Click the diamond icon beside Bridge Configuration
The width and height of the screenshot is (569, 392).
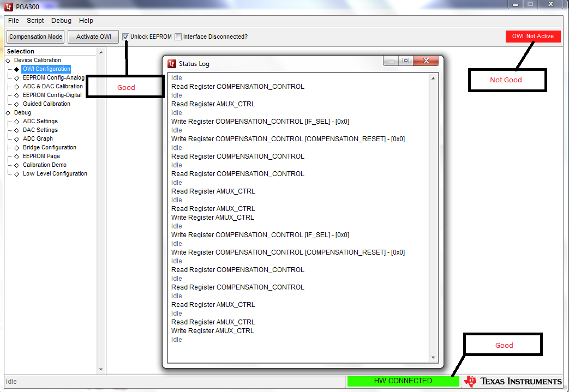pyautogui.click(x=17, y=148)
